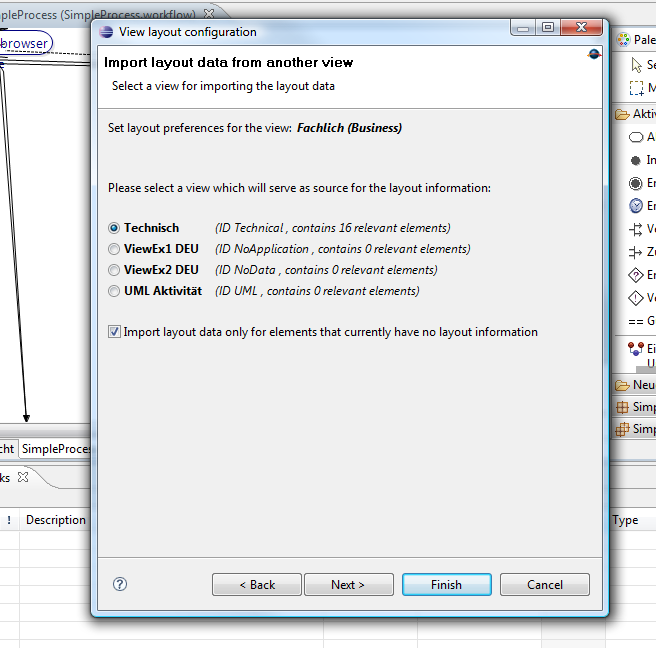Click the Eclipse icon in dialog title bar
This screenshot has height=648, width=656.
[x=106, y=32]
